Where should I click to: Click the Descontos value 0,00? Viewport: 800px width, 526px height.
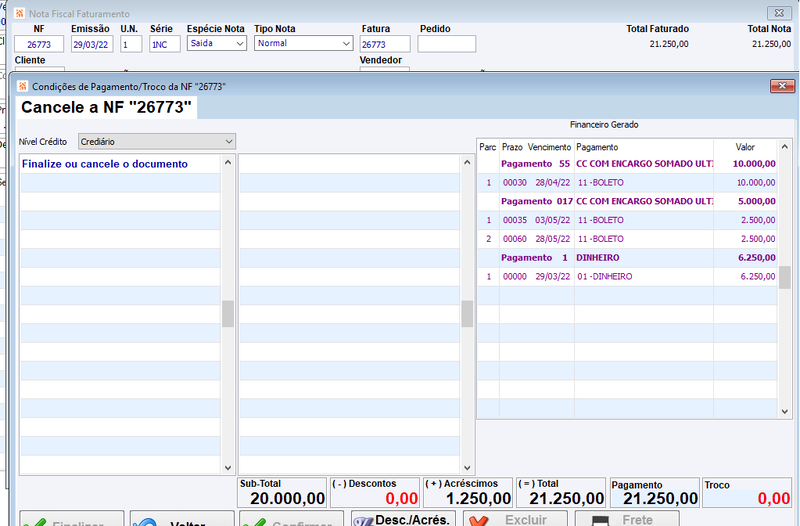tap(402, 498)
